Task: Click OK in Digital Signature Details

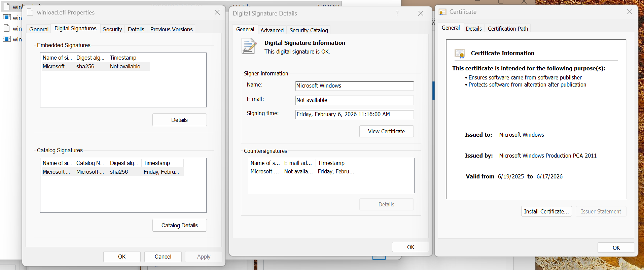Action: click(410, 247)
